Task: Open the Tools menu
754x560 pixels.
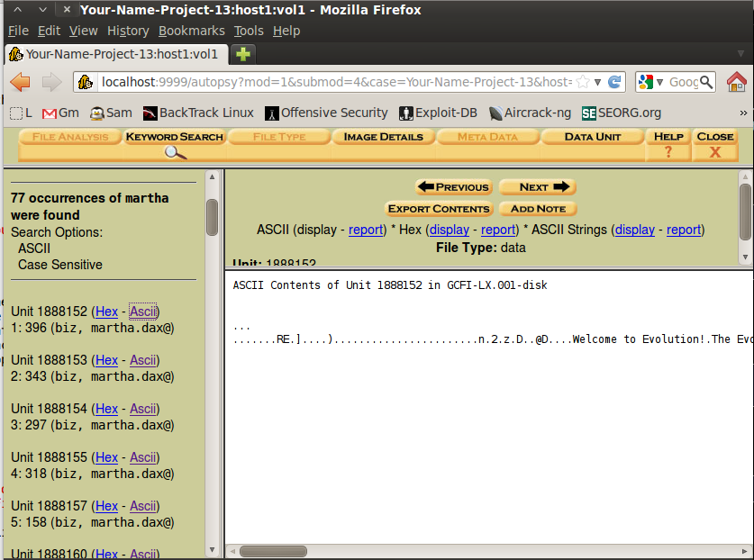Action: click(x=249, y=31)
